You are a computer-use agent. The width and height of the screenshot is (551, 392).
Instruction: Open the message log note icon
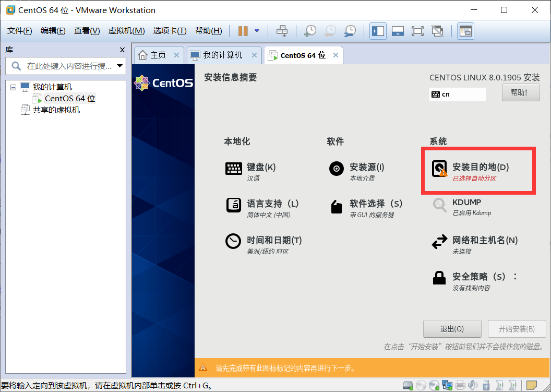532,386
